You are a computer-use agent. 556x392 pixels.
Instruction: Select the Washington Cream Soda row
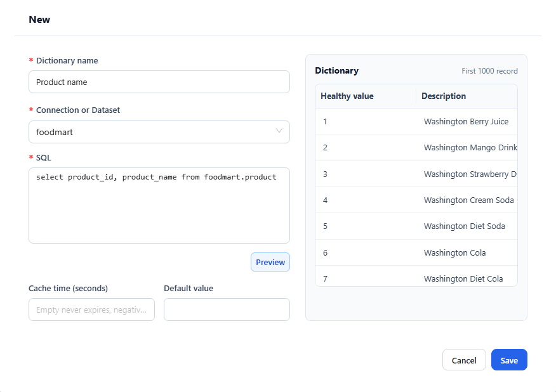tap(416, 200)
